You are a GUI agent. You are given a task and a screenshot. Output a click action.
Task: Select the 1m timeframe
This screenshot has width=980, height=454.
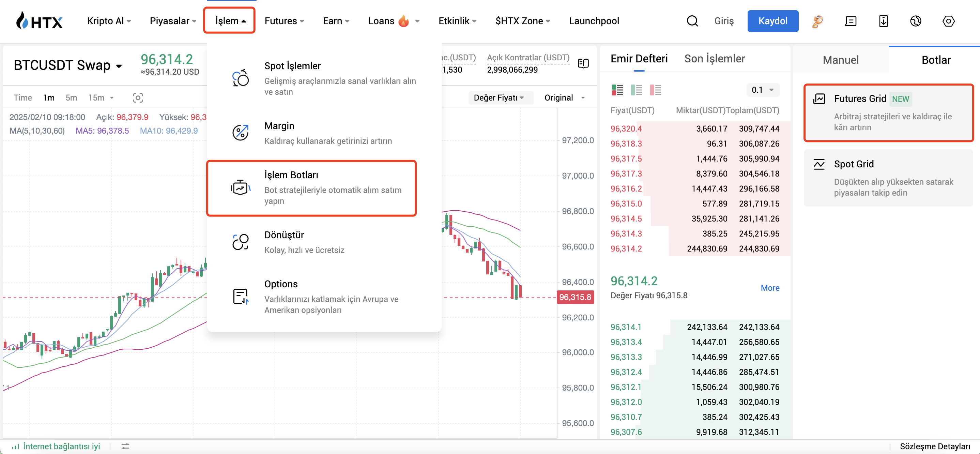(49, 98)
